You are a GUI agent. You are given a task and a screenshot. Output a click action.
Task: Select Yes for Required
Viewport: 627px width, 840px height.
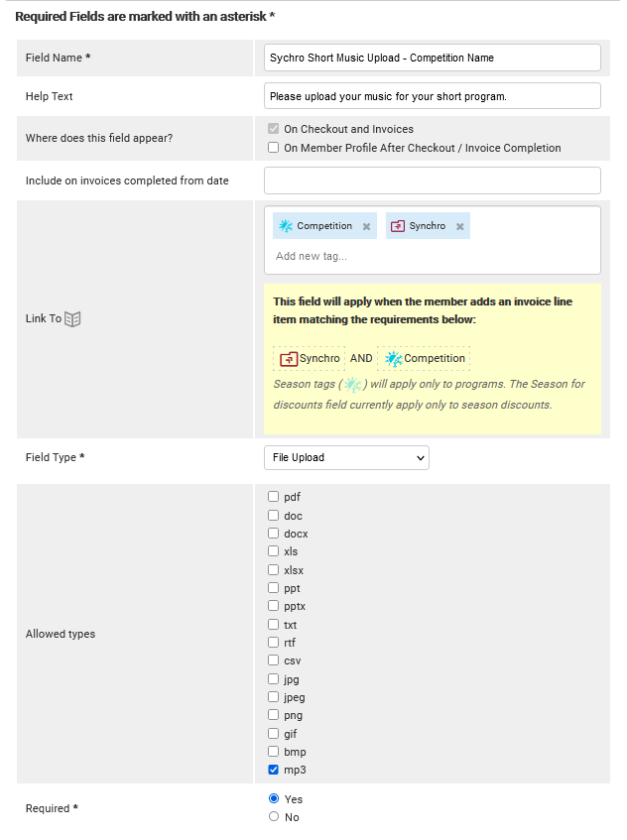coord(274,798)
